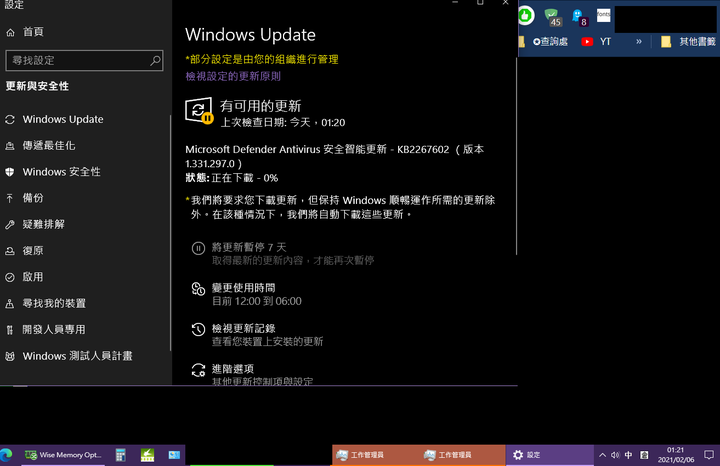Focus the 尋找設定 search field
Screen dimensions: 720x466
[x=84, y=60]
